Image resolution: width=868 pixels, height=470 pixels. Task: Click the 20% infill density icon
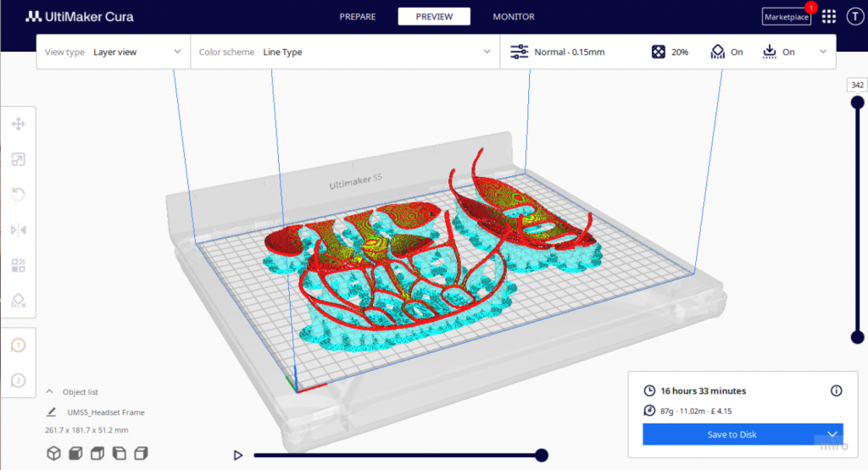point(658,52)
